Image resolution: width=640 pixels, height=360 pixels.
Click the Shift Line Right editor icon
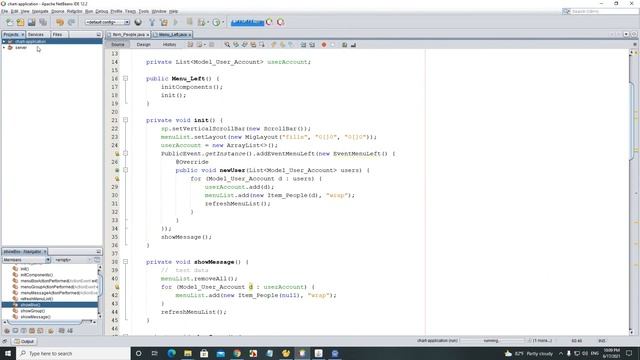coord(312,44)
